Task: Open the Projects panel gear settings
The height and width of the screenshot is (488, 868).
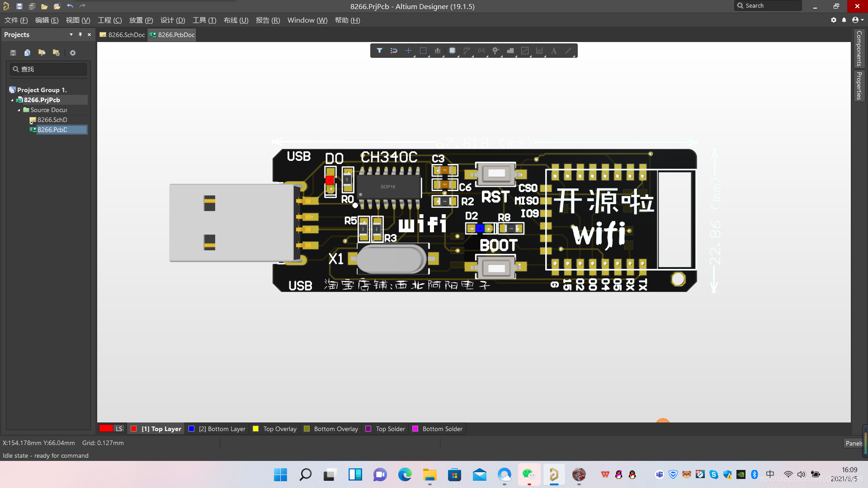Action: [73, 53]
